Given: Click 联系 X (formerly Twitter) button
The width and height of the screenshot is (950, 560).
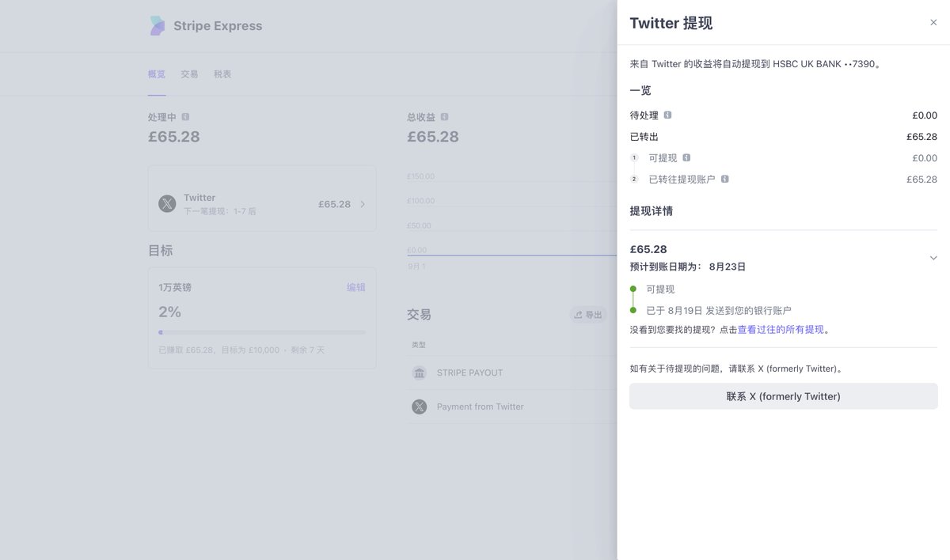Looking at the screenshot, I should [x=784, y=396].
